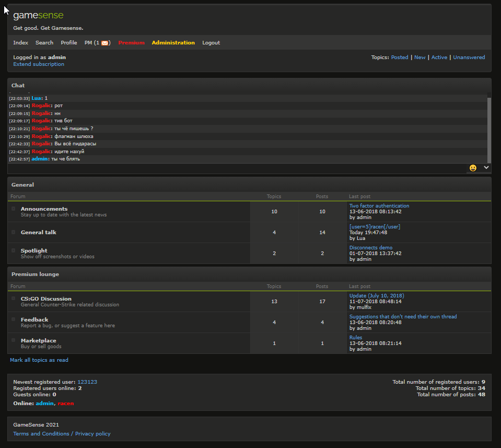Image resolution: width=501 pixels, height=448 pixels.
Task: Open the Feedback forum
Action: tap(34, 320)
